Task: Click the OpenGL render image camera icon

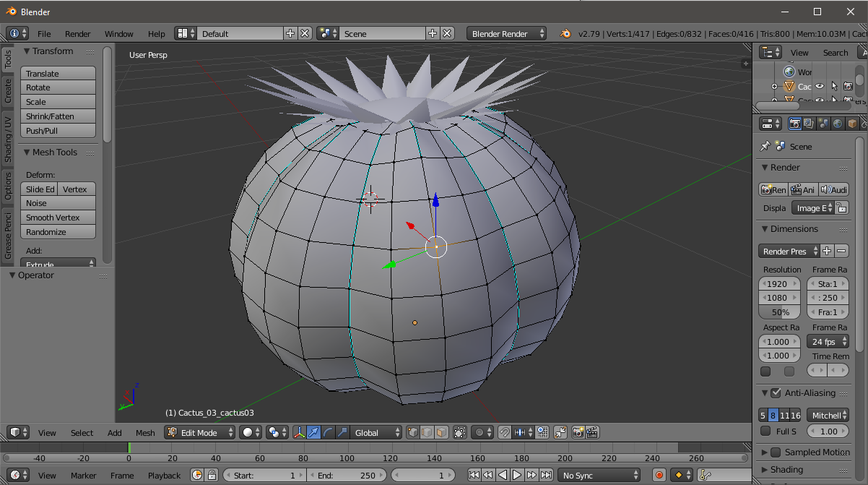Action: [x=578, y=432]
